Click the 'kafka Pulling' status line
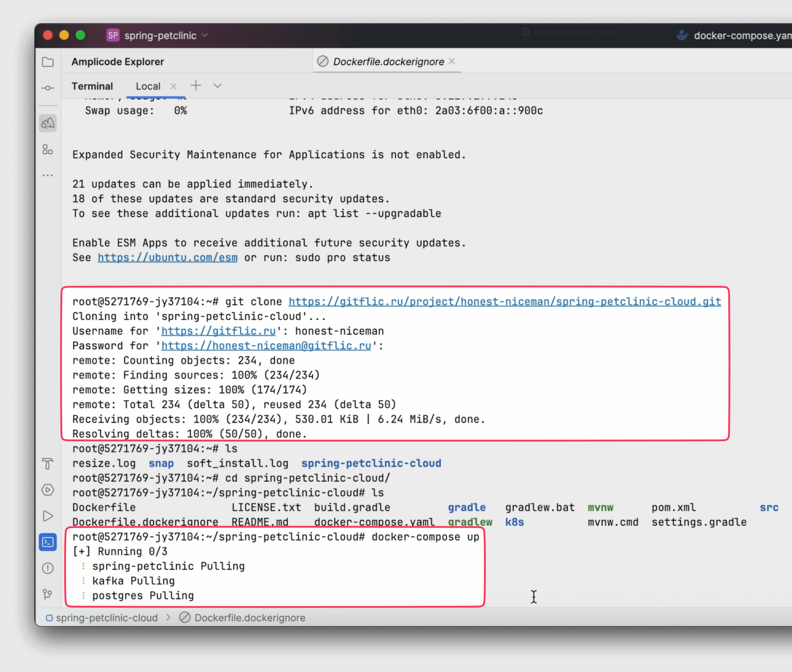Image resolution: width=792 pixels, height=672 pixels. tap(134, 581)
